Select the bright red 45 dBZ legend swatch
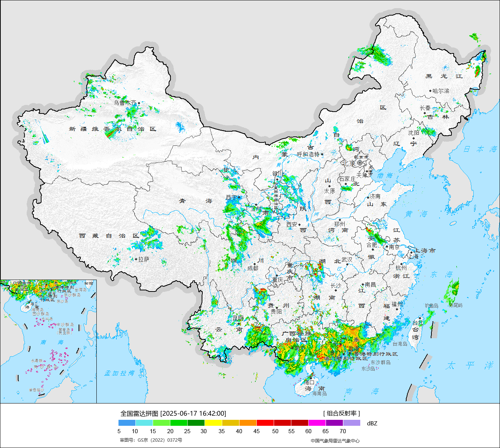The image size is (500, 448). click(x=265, y=423)
